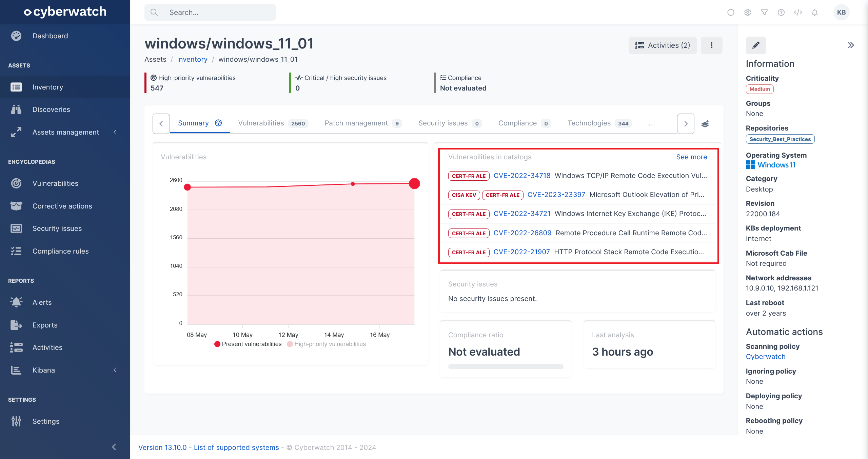Click the cyberwatch logo

pyautogui.click(x=65, y=12)
